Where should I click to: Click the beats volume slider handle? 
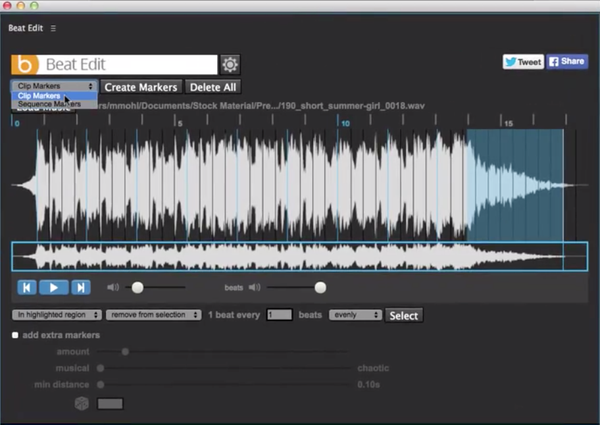point(320,288)
